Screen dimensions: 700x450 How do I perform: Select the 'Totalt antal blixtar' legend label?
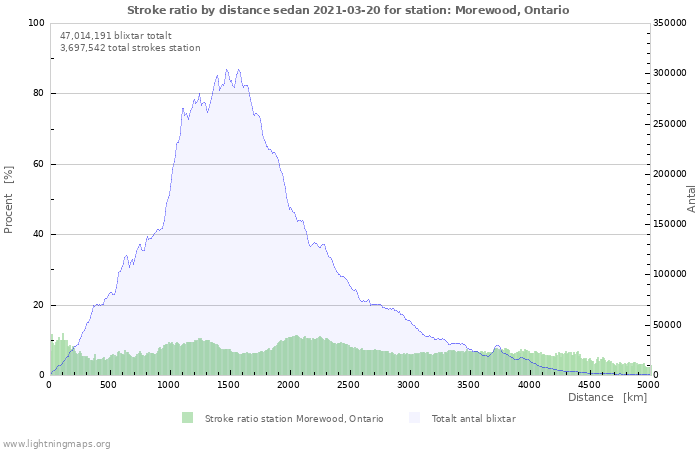pyautogui.click(x=473, y=419)
